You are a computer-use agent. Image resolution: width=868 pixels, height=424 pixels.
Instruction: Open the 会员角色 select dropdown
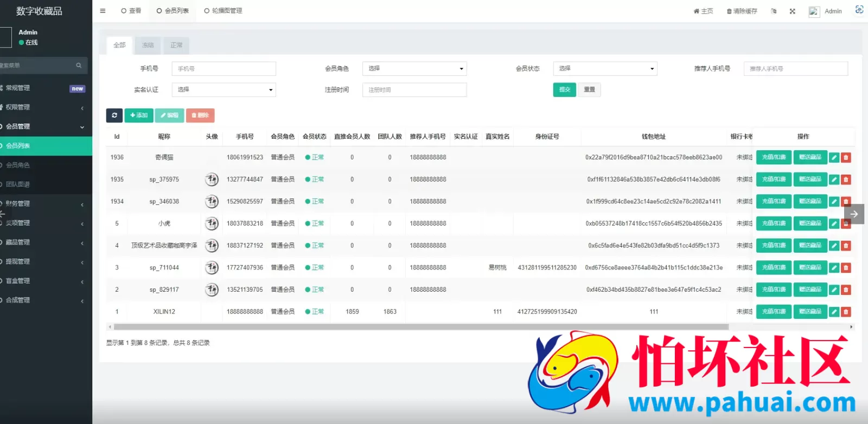pos(414,68)
